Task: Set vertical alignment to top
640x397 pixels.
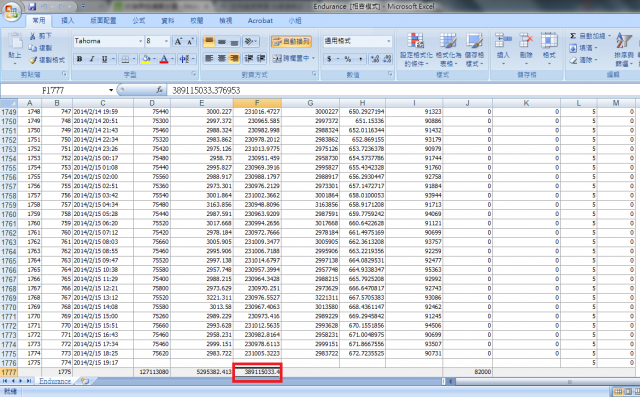Action: pyautogui.click(x=209, y=41)
